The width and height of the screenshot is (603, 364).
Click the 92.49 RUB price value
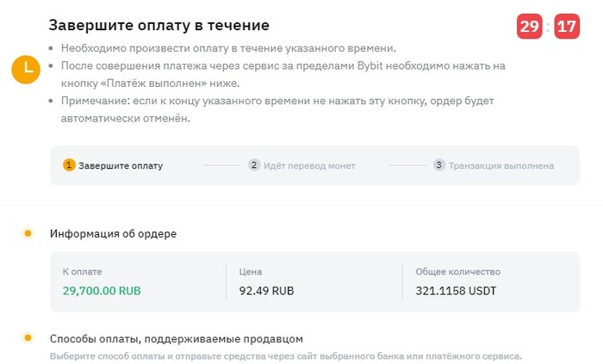(266, 291)
